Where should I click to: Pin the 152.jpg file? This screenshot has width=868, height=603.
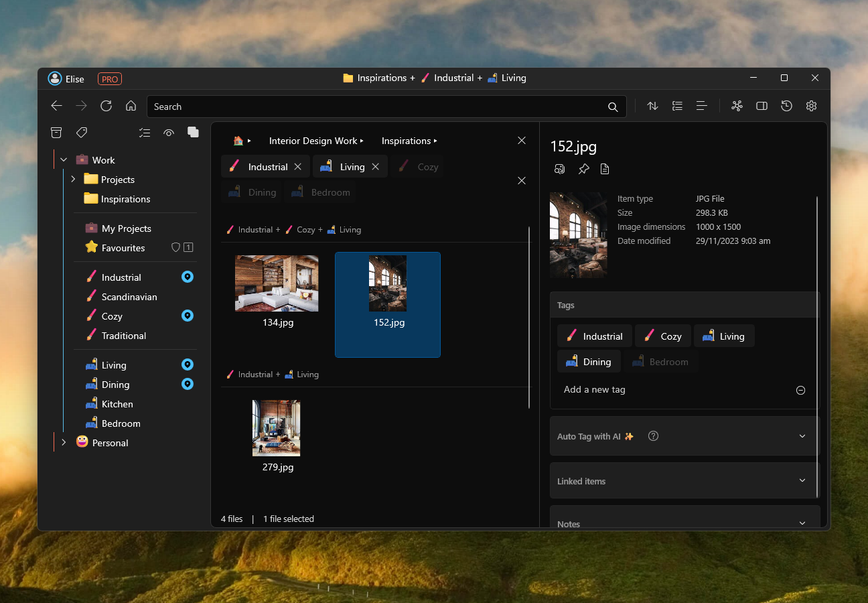click(x=583, y=169)
